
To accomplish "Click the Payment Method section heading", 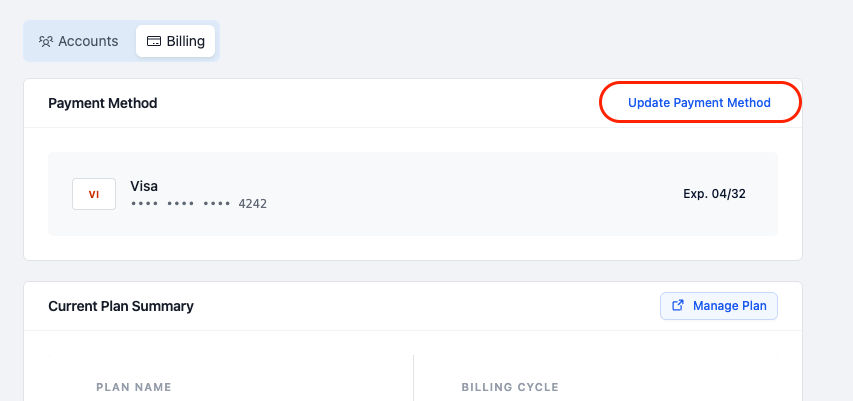I will (x=103, y=103).
